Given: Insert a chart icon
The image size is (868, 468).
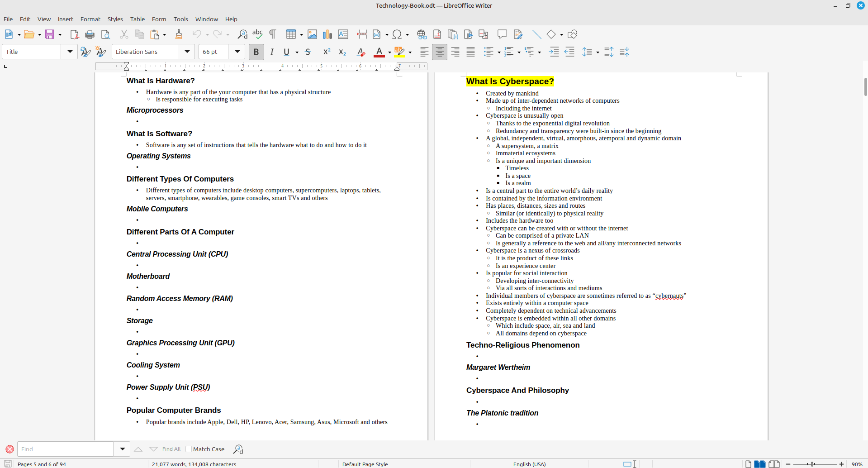Looking at the screenshot, I should tap(327, 34).
